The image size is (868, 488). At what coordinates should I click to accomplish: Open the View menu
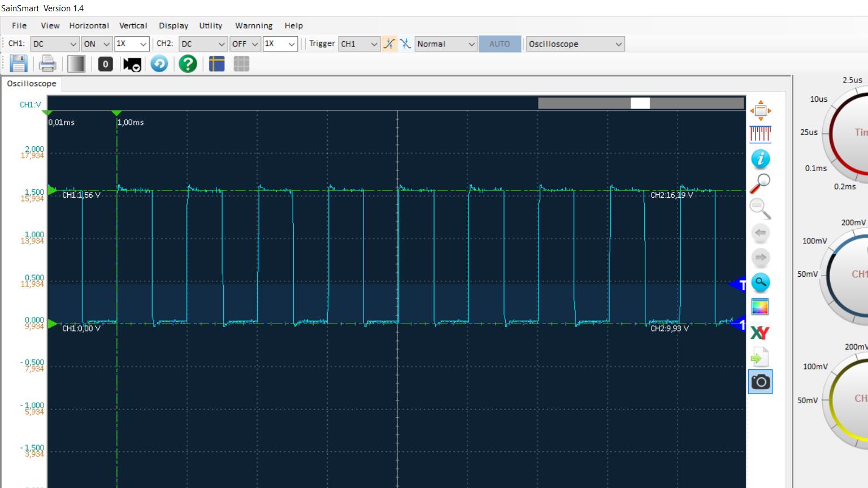point(50,25)
